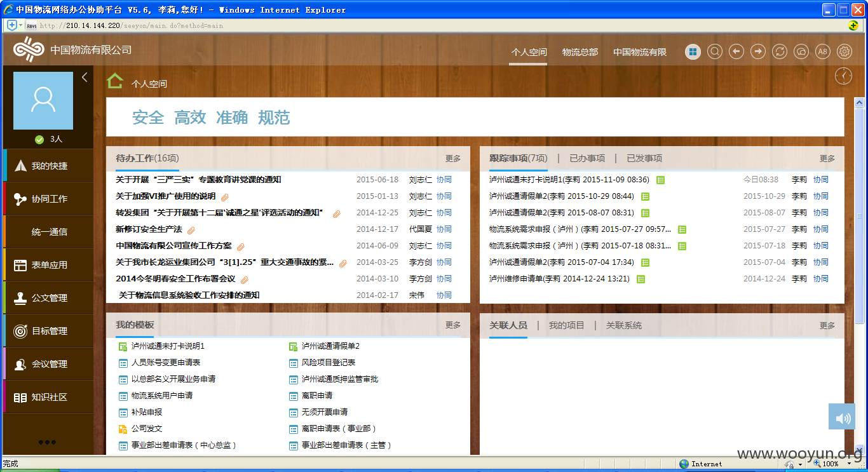Open 中国物流有限公司宣传工作方案 item

(173, 245)
